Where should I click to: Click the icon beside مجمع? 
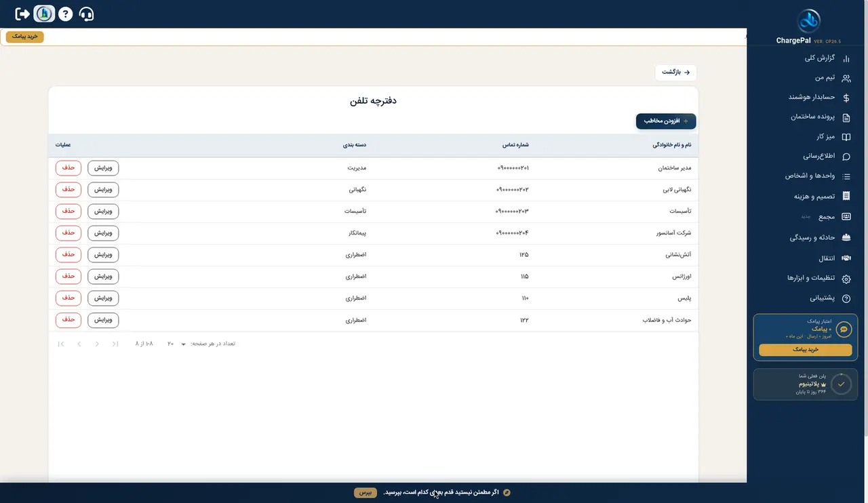(846, 217)
